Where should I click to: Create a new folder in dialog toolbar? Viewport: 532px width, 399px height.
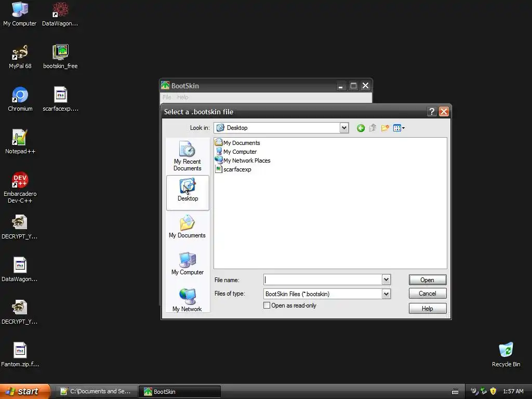pos(385,128)
